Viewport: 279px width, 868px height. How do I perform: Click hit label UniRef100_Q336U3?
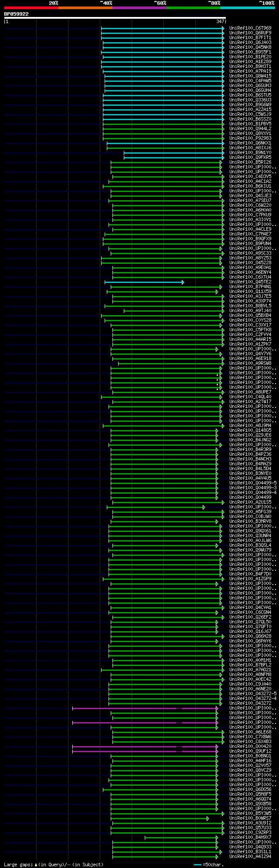pyautogui.click(x=250, y=100)
